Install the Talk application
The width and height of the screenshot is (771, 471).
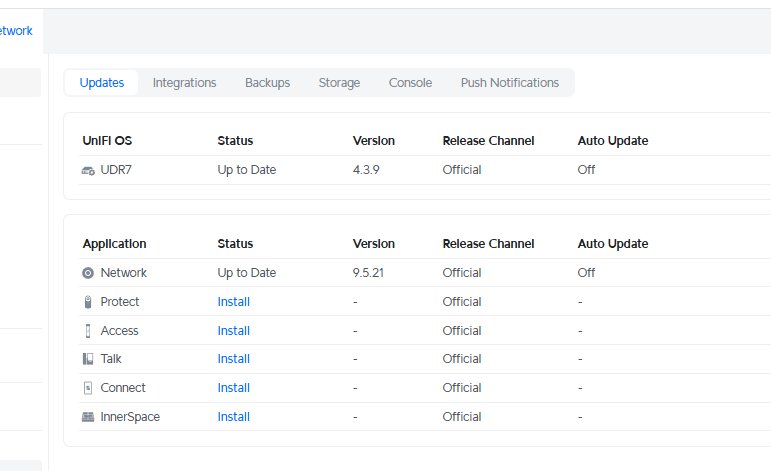233,359
